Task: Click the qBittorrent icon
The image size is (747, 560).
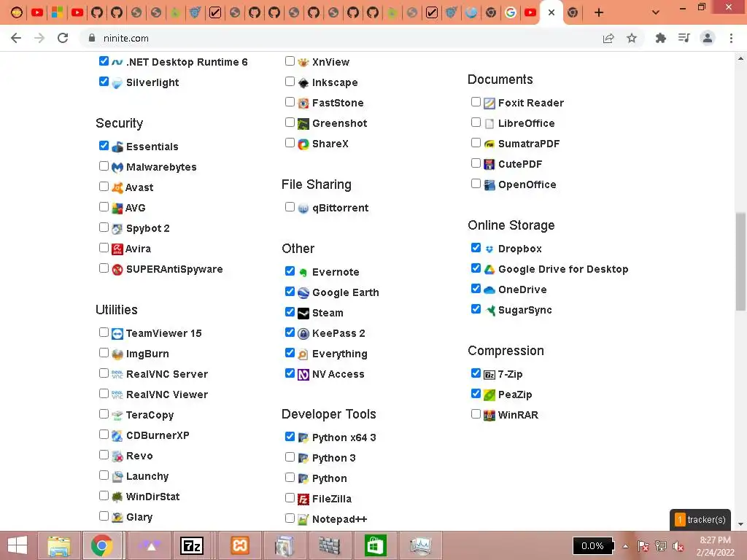Action: pyautogui.click(x=303, y=208)
